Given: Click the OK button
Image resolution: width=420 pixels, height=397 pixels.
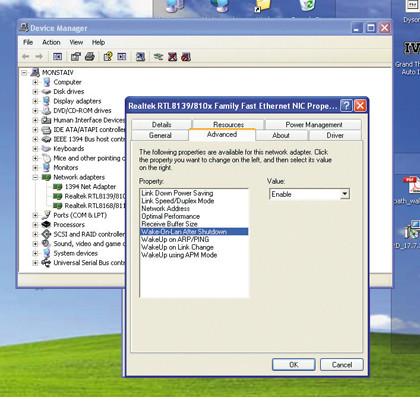Looking at the screenshot, I should tap(294, 365).
